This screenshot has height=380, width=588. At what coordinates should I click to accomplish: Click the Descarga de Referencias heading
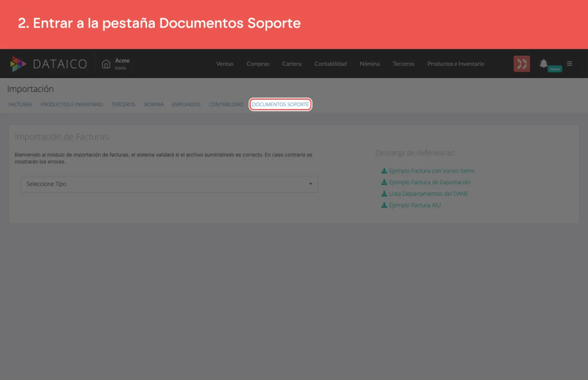pyautogui.click(x=415, y=153)
